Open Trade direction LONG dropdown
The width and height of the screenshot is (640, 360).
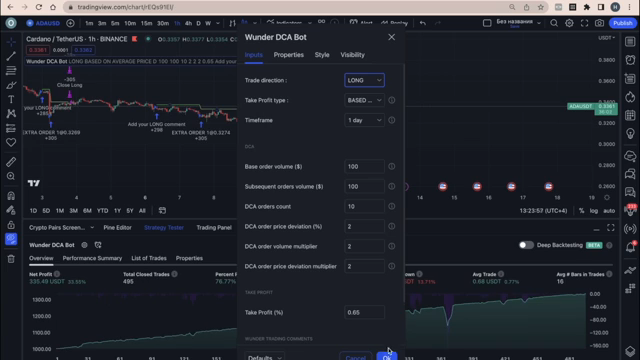tap(364, 80)
